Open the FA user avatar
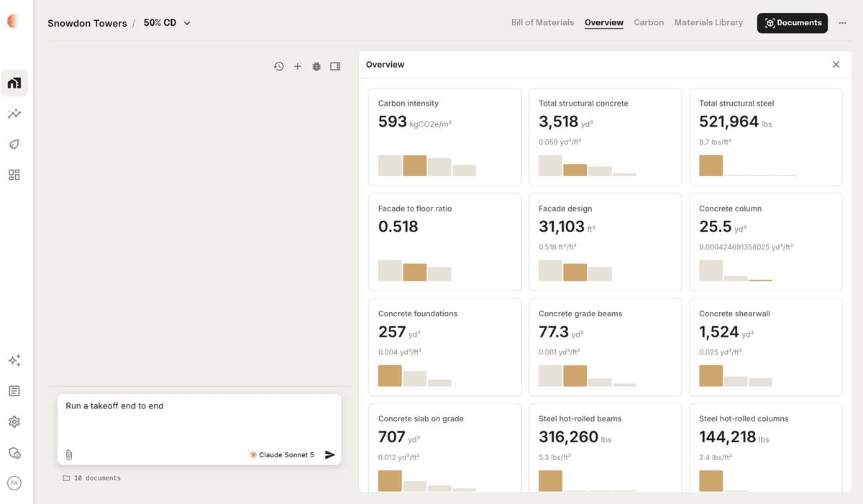 pos(14,483)
